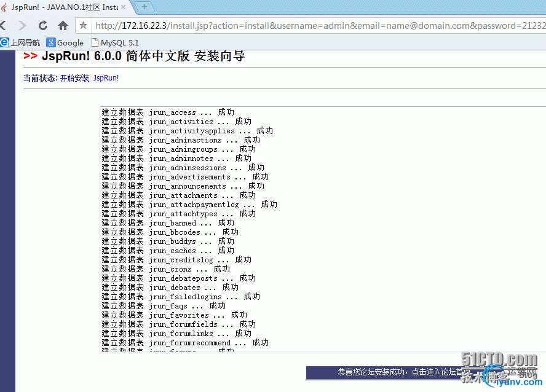Click the jrun_favorites log line
Image resolution: width=546 pixels, height=392 pixels.
(175, 315)
